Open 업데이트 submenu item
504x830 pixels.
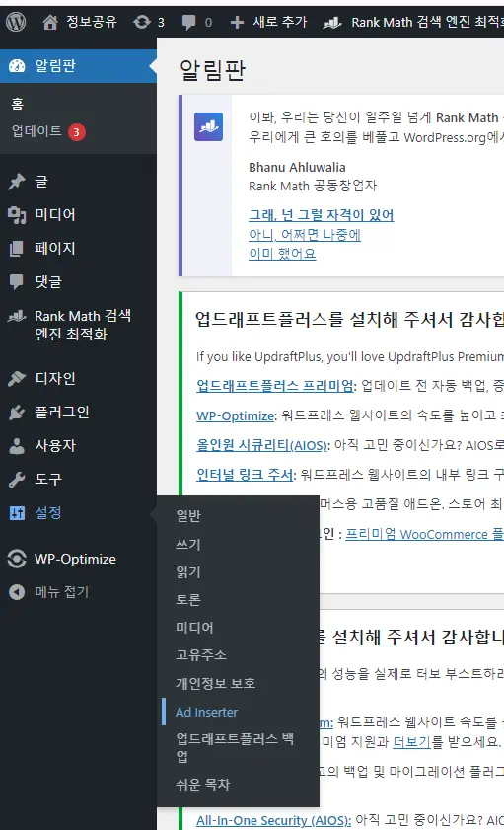tap(37, 130)
